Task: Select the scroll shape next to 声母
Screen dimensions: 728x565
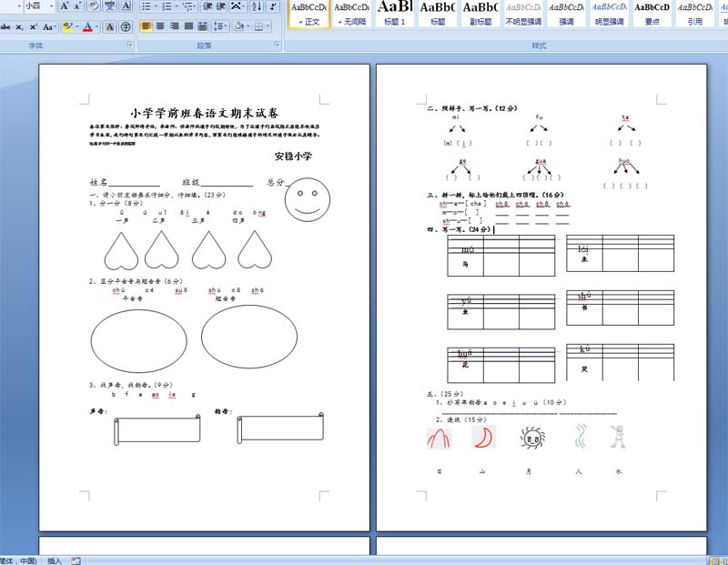Action: click(157, 429)
